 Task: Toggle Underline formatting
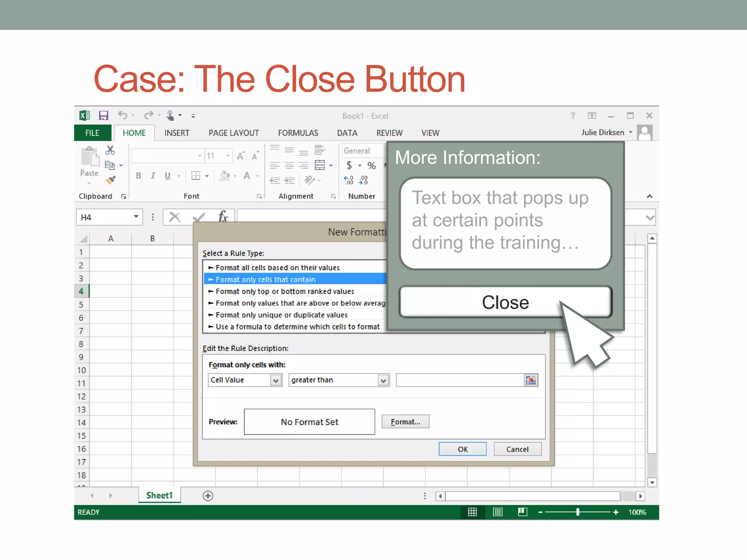pyautogui.click(x=167, y=176)
